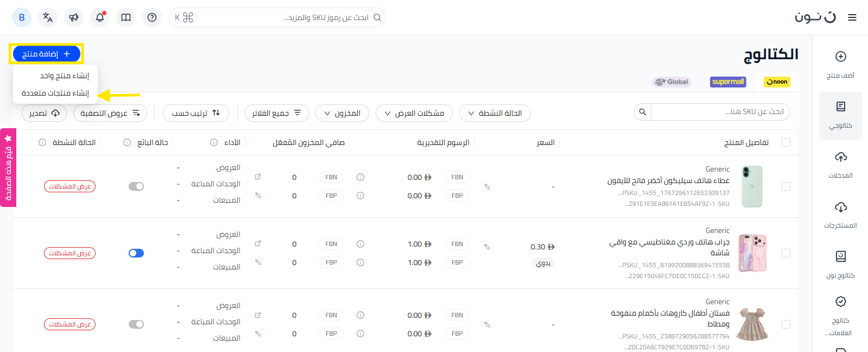Screen dimensions: 868x352
Task: Click عرض المشكلات for غطاء هاتف سيليكون
Action: [70, 186]
